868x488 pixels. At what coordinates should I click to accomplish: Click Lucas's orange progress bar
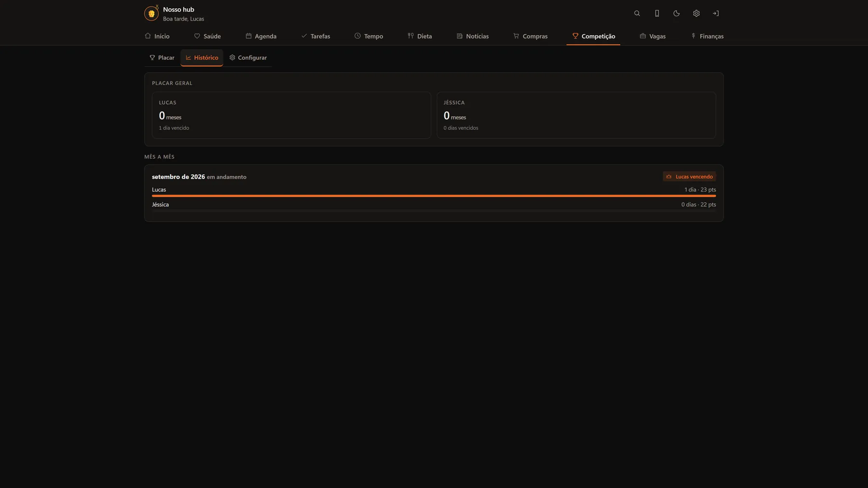click(x=434, y=196)
